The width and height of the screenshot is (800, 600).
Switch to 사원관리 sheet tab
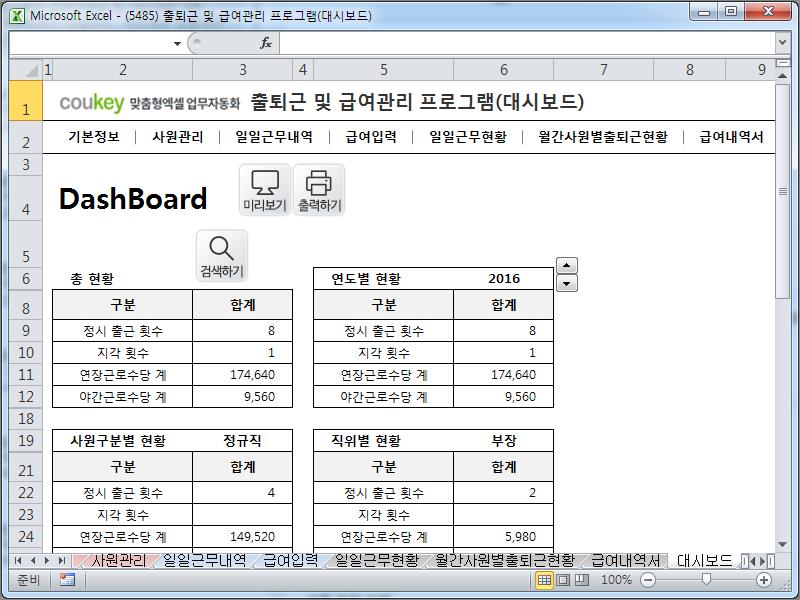click(x=118, y=561)
